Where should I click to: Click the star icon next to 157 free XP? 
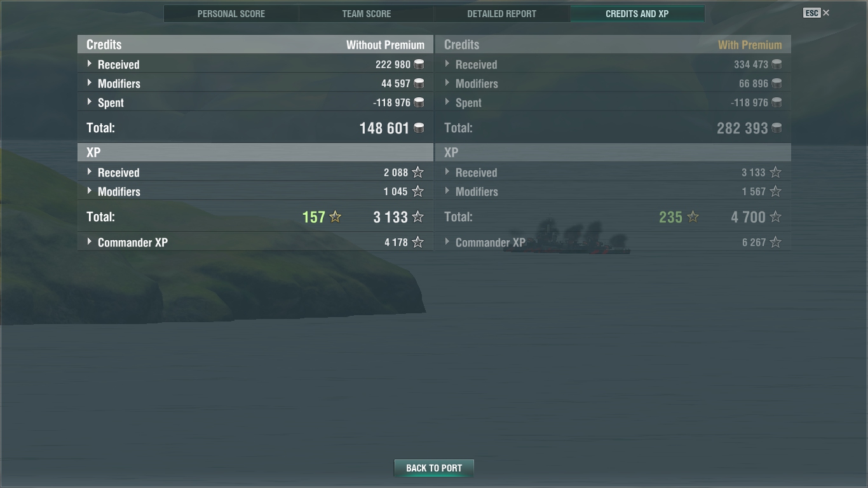tap(336, 217)
